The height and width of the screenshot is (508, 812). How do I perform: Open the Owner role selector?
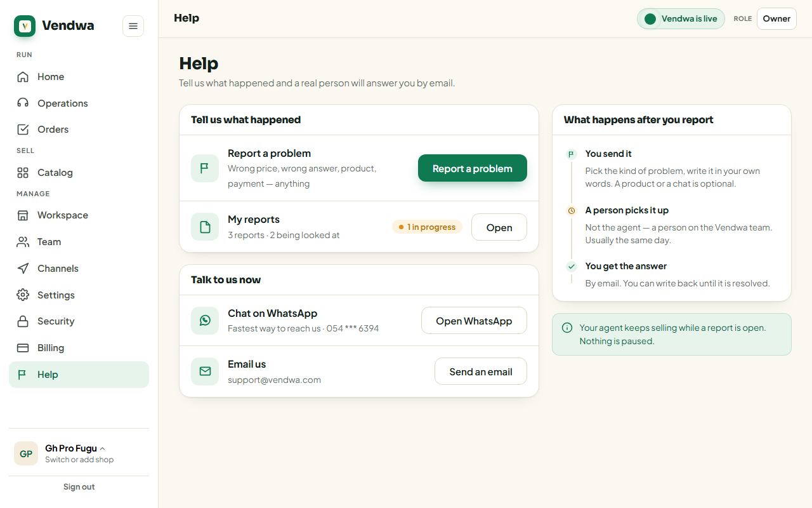point(776,18)
